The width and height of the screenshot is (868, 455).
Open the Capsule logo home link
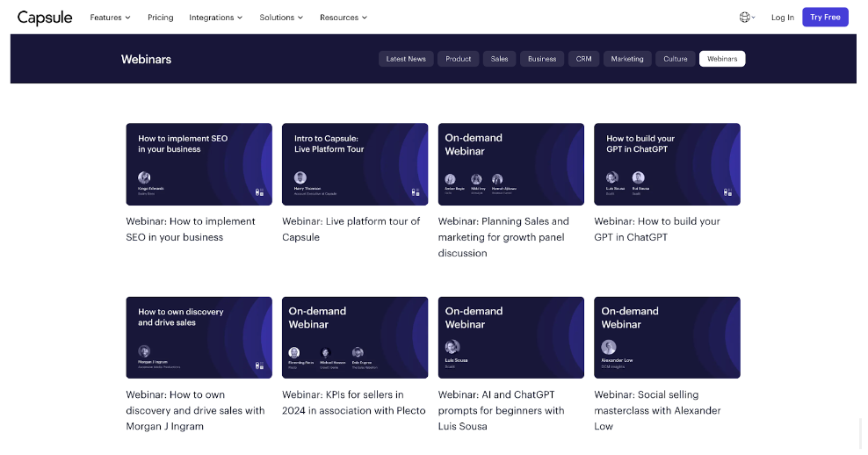(x=45, y=18)
